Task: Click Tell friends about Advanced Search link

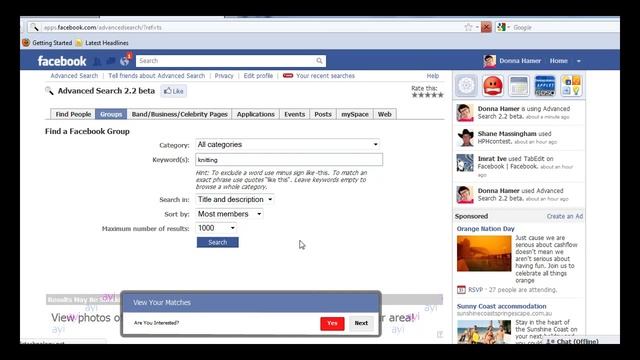Action: [157, 76]
